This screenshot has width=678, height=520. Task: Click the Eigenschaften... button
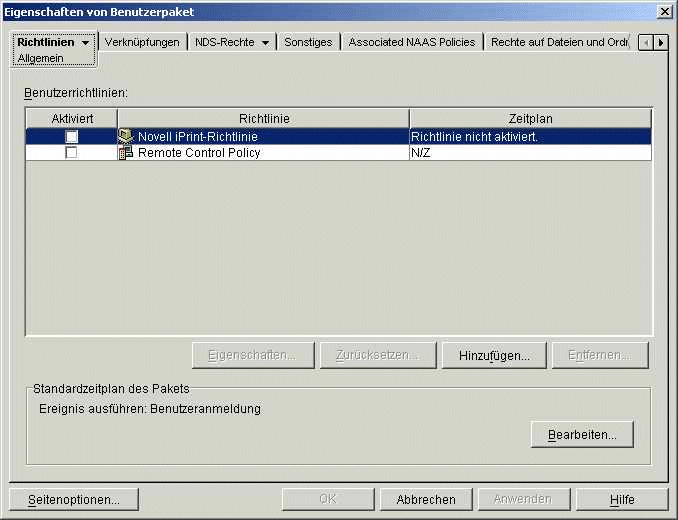[x=253, y=355]
